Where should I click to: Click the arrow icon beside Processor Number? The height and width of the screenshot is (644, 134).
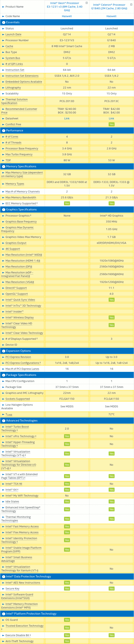[x=3, y=40]
